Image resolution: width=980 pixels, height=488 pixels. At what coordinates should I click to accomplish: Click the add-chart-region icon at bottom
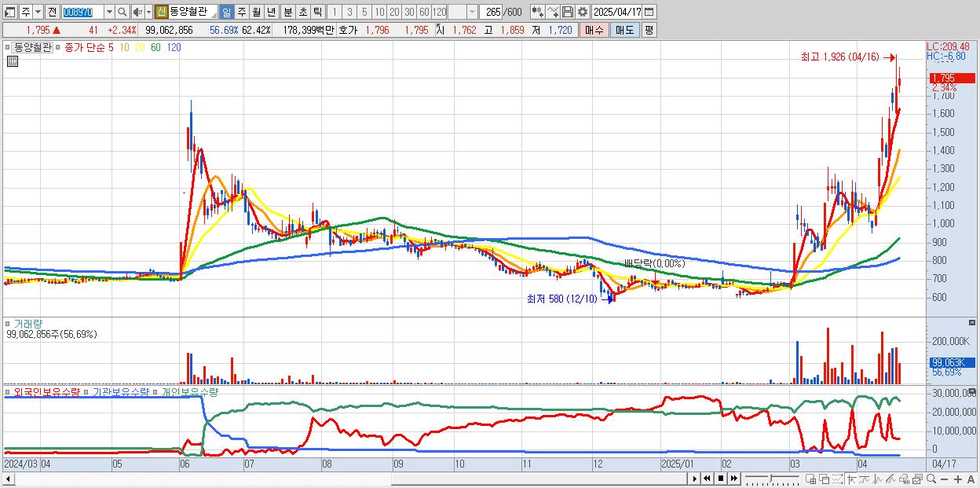[810, 479]
